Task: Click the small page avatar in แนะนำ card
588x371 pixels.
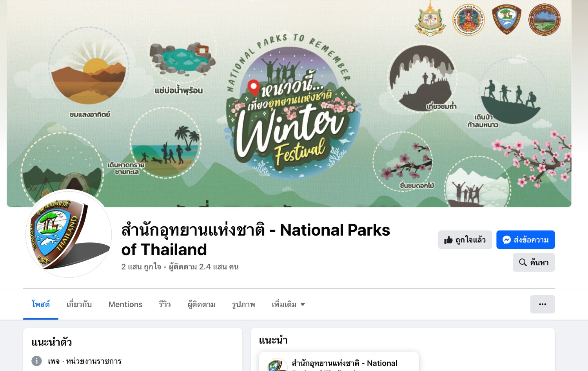Action: coord(277,366)
